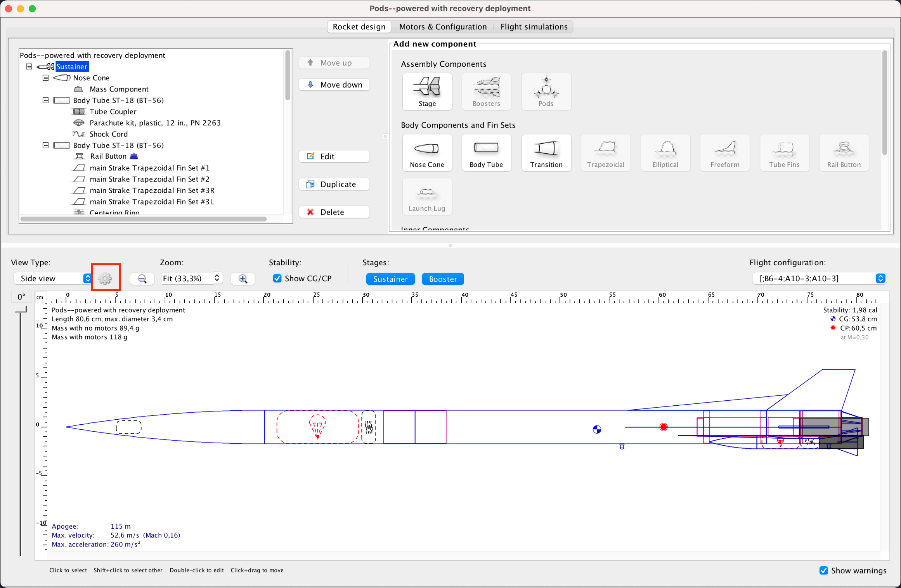
Task: Switch to the Motors & Configuration tab
Action: [443, 26]
